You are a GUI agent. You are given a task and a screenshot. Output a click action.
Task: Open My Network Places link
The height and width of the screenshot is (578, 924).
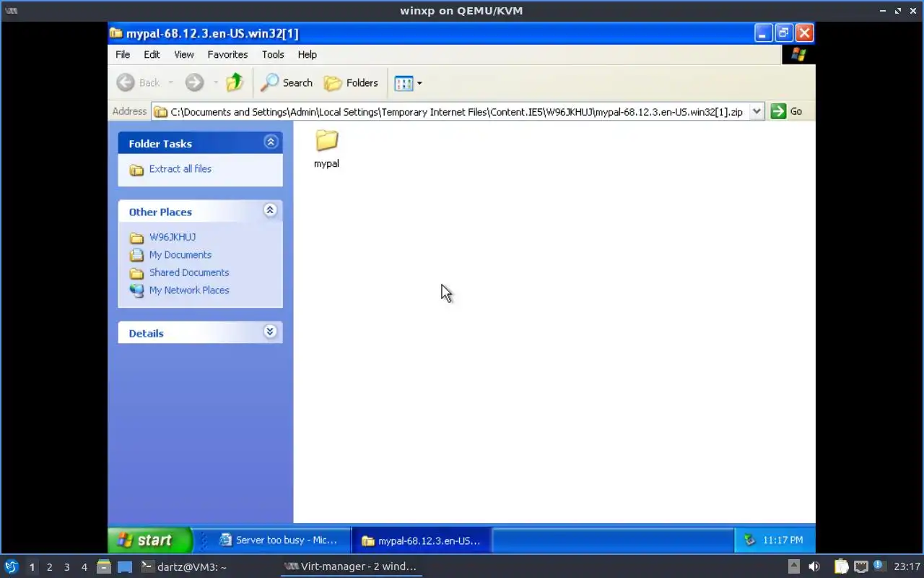(189, 290)
